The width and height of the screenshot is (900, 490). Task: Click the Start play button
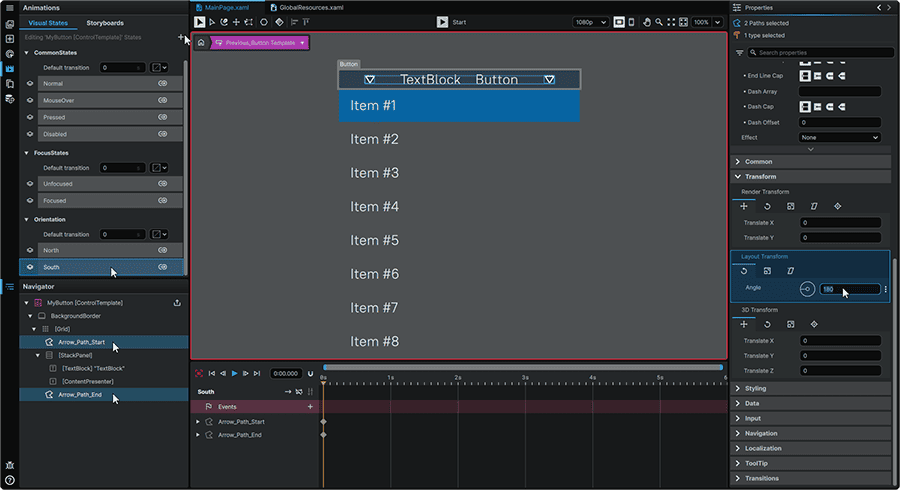pyautogui.click(x=442, y=22)
